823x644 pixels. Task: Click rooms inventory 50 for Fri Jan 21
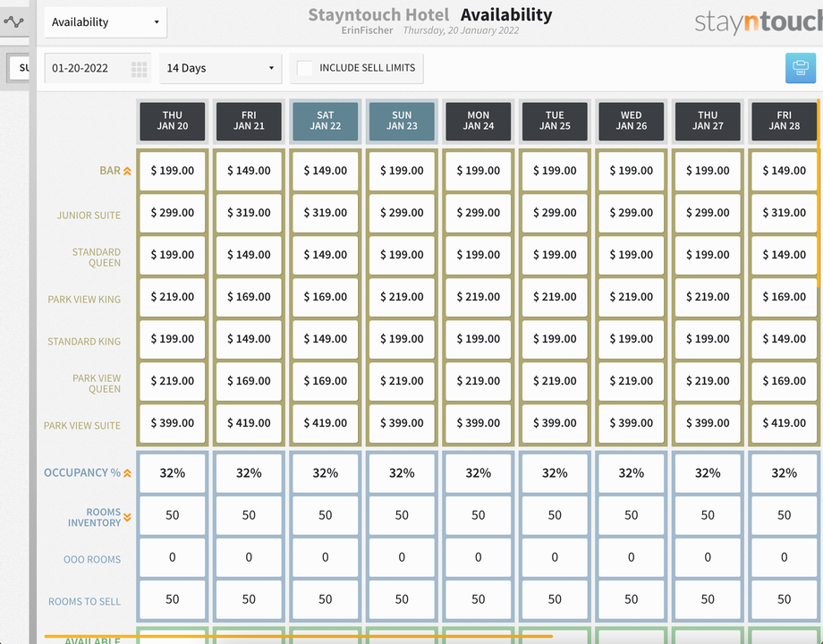[x=249, y=515]
